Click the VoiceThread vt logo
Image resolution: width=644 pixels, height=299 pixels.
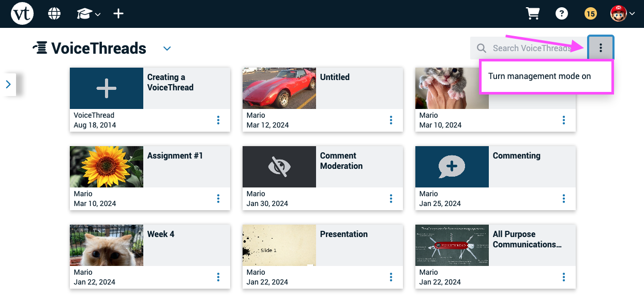pos(22,13)
